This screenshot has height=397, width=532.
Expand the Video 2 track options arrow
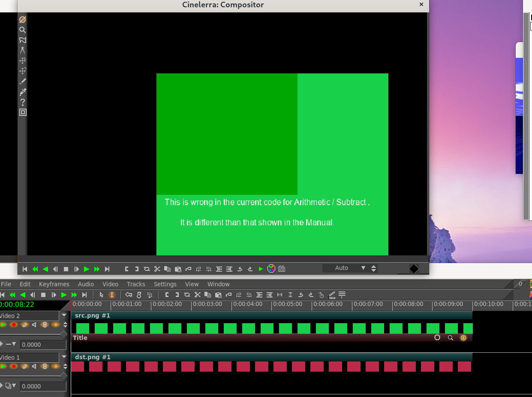pyautogui.click(x=64, y=315)
